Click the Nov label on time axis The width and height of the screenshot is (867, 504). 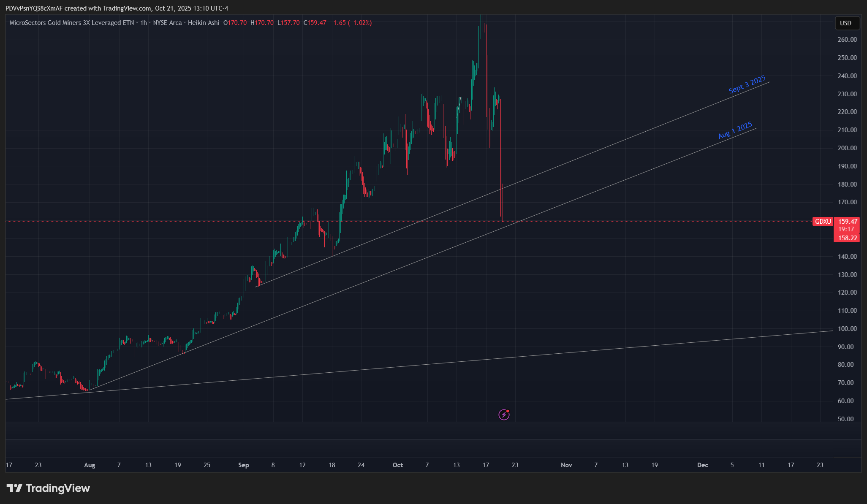tap(566, 465)
